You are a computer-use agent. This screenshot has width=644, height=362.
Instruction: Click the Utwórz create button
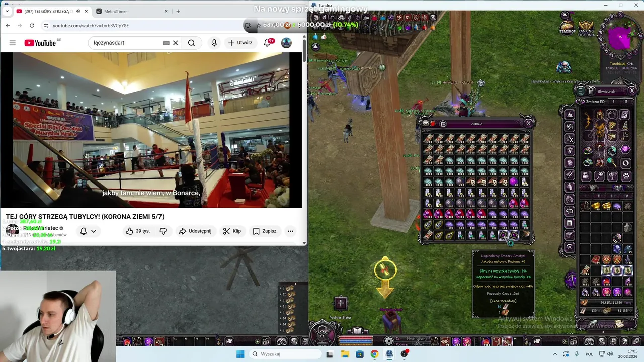pos(240,43)
